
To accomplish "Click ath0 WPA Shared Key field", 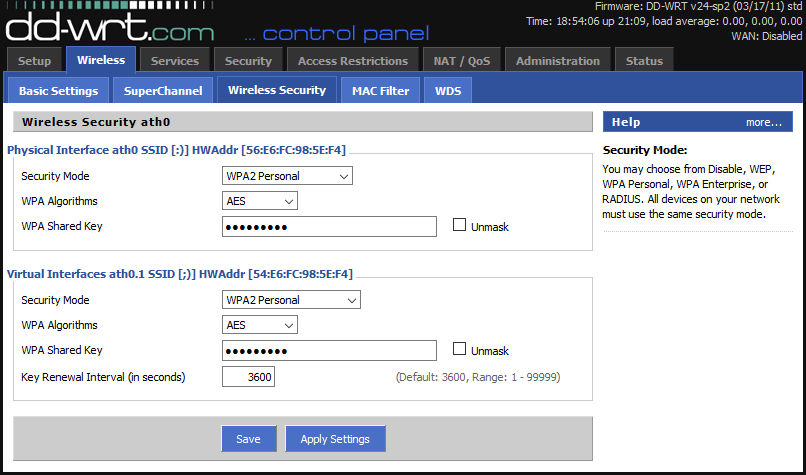I will coord(329,226).
